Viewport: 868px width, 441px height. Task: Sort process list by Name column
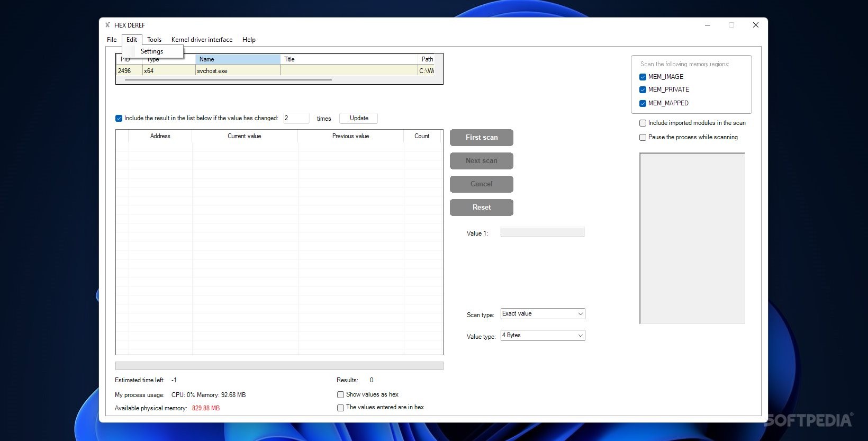coord(238,59)
